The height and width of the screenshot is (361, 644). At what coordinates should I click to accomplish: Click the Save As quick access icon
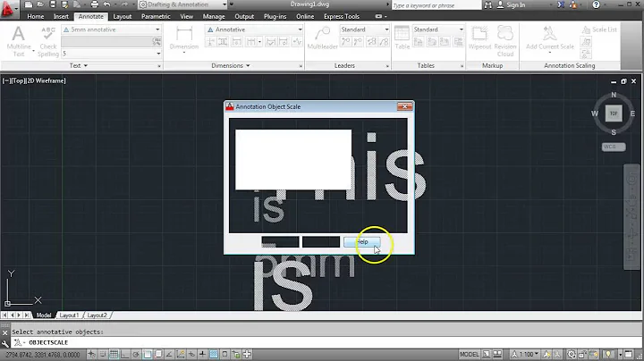coord(64,4)
